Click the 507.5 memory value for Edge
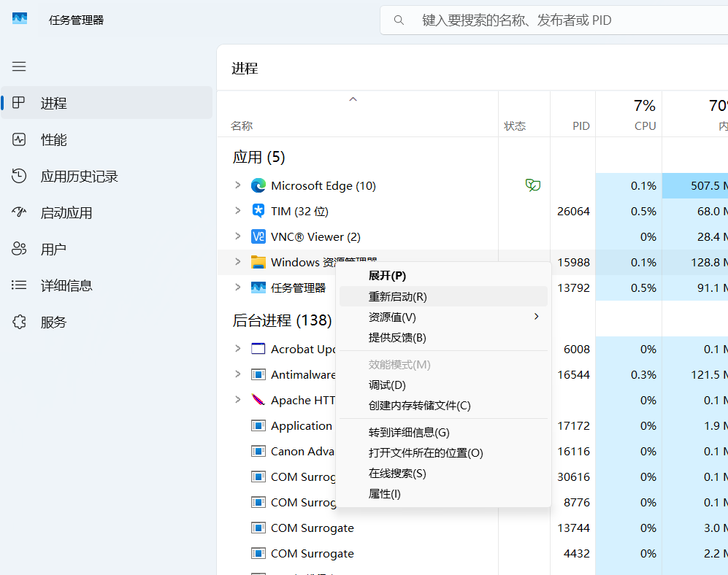The image size is (728, 575). 705,185
